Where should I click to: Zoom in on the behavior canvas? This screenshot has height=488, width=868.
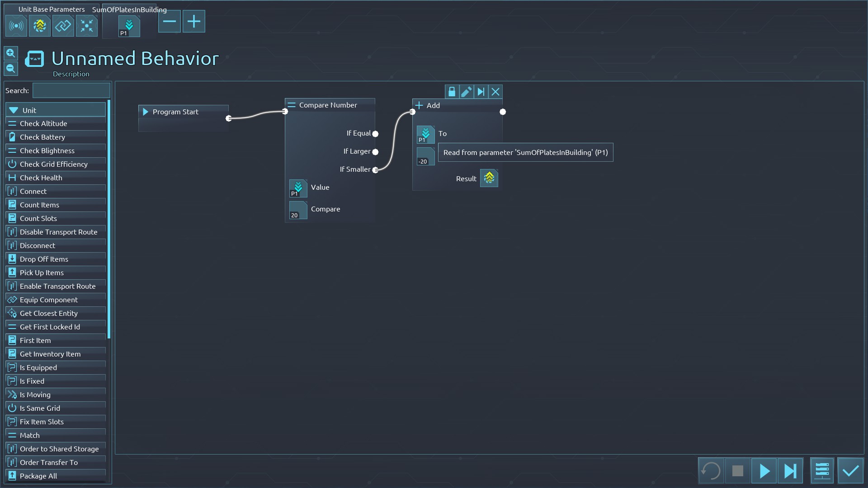pos(11,53)
